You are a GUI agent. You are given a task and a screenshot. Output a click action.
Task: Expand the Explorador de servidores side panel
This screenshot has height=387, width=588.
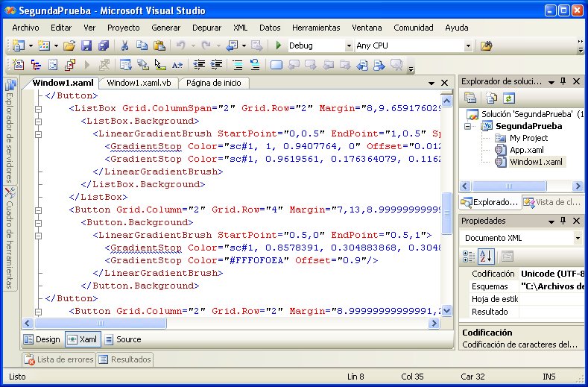(10, 131)
